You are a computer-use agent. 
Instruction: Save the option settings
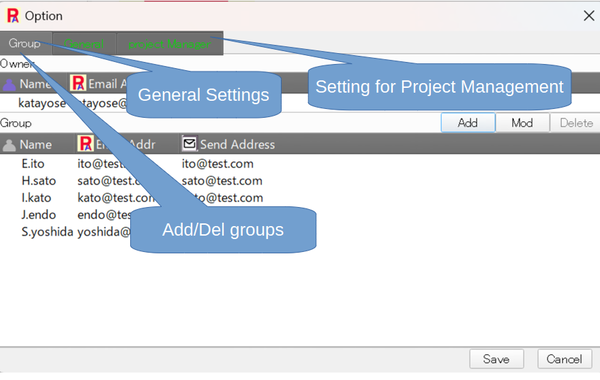[496, 359]
